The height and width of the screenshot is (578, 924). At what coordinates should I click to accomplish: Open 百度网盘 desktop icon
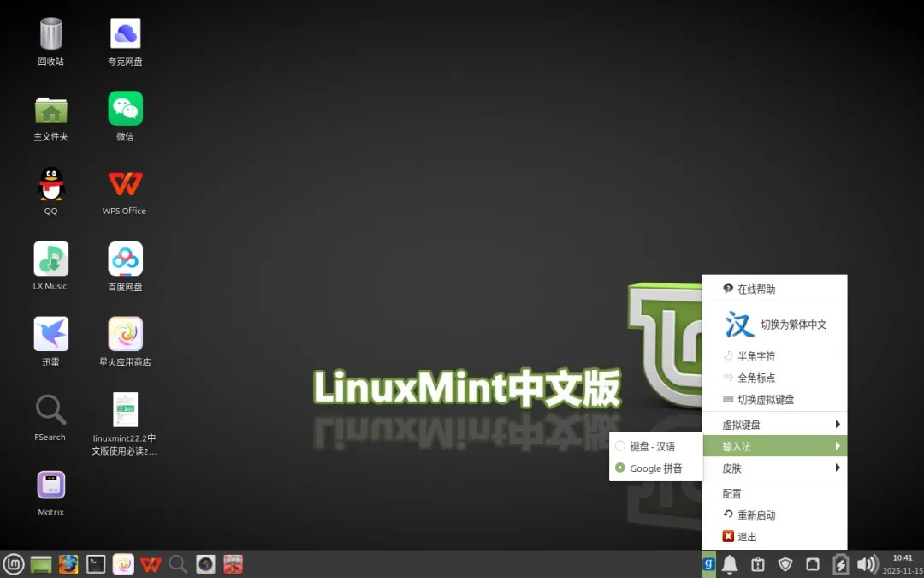125,259
